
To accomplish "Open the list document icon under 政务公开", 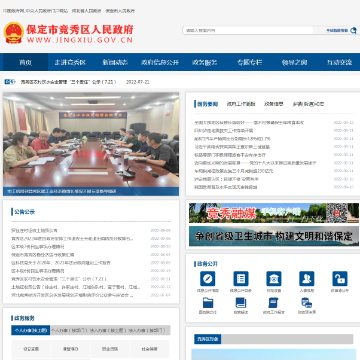I will point(241,279).
